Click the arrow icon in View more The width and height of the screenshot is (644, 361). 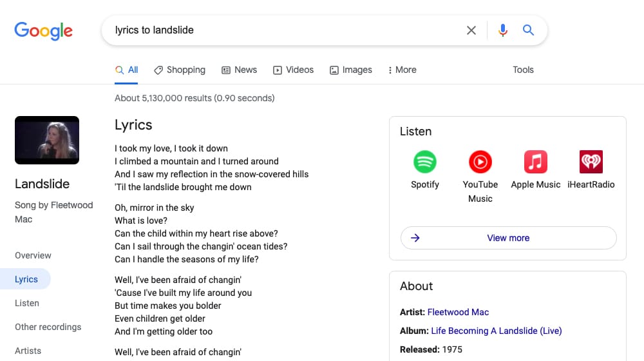point(415,238)
